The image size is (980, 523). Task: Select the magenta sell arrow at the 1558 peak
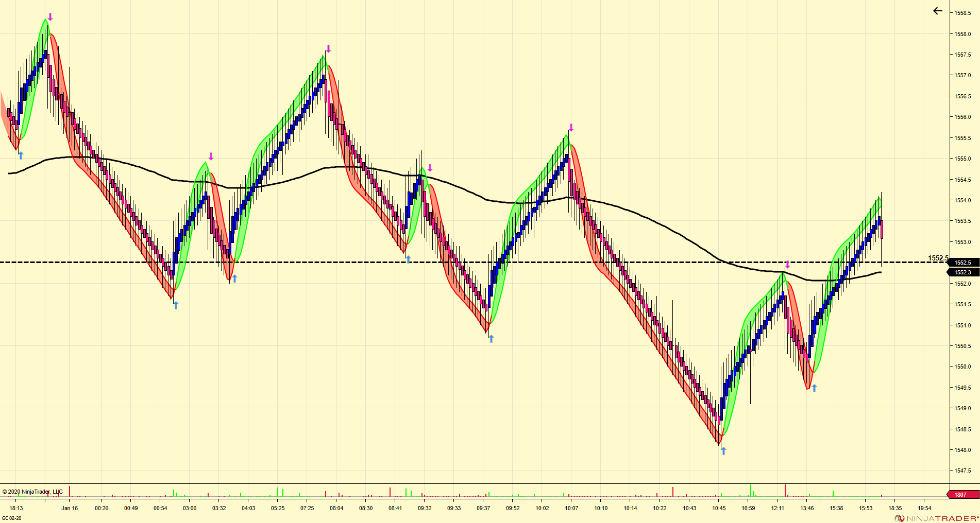[50, 17]
